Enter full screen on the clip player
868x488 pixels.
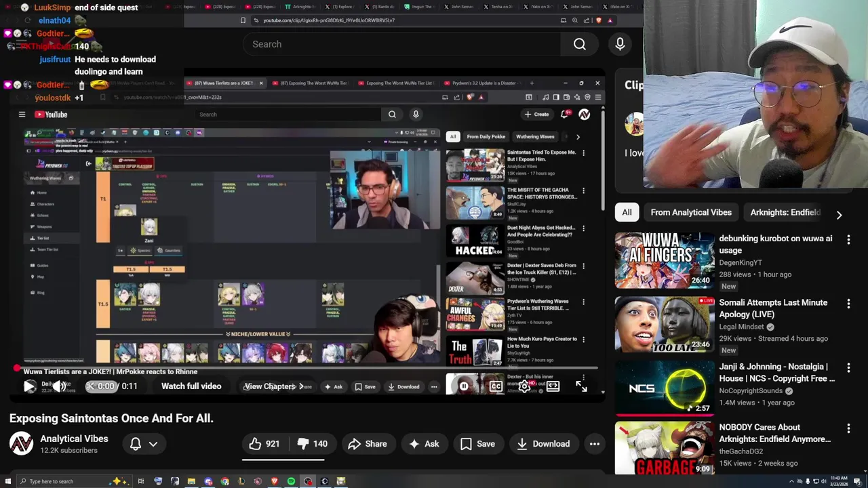coord(581,386)
